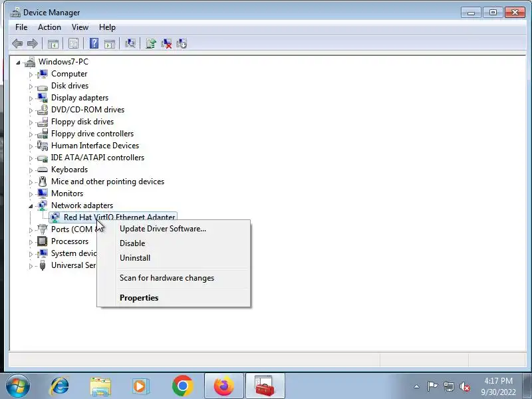Click the Processors chip icon
Screen dimensions: 532x399
pyautogui.click(x=43, y=241)
